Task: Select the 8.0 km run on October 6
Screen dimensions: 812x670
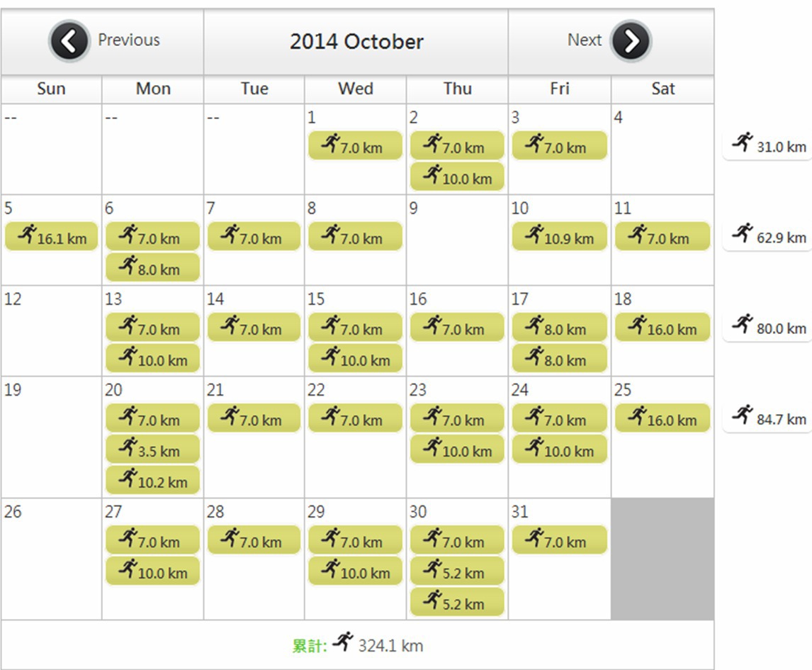Action: (153, 267)
